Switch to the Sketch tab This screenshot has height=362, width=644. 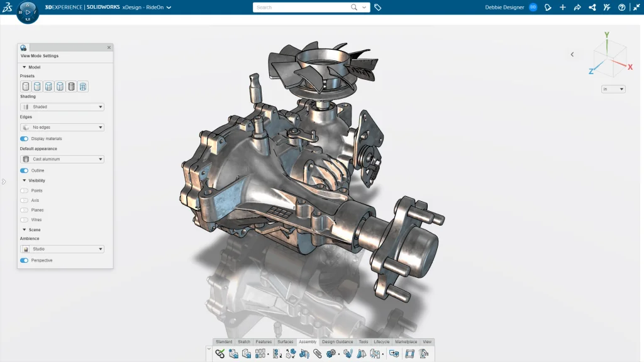(x=245, y=341)
